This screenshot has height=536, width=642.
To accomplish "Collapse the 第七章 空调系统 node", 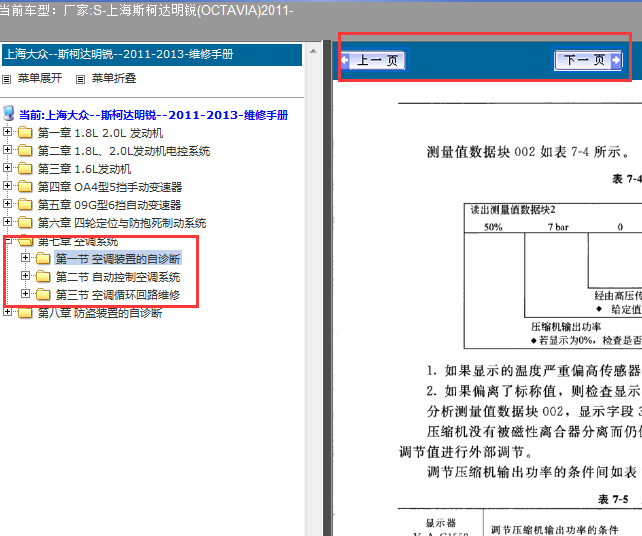I will pyautogui.click(x=7, y=240).
